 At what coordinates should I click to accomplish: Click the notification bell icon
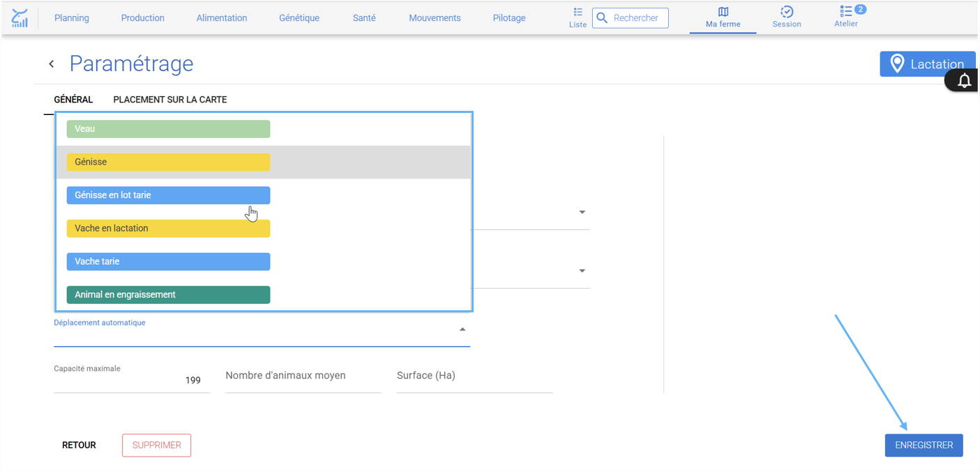964,81
